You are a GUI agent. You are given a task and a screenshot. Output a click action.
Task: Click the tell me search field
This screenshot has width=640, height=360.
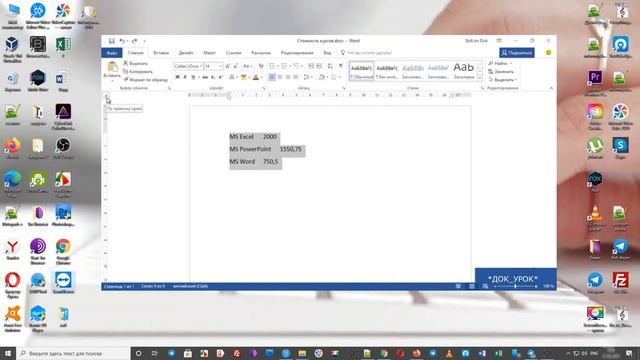[367, 53]
